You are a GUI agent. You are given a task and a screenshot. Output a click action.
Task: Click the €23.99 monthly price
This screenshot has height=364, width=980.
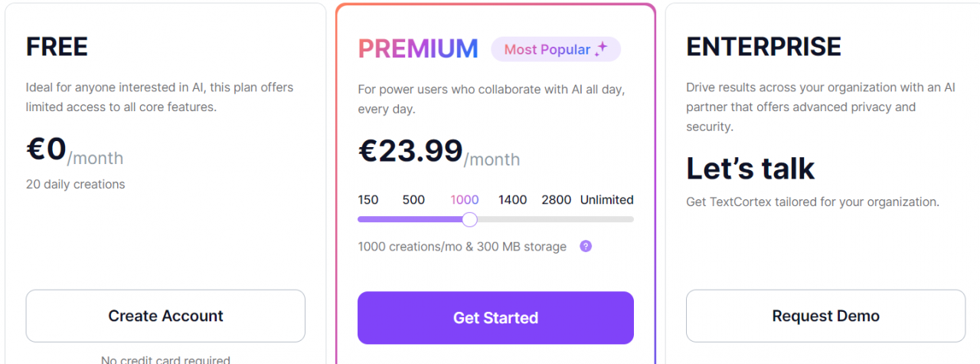pyautogui.click(x=410, y=151)
